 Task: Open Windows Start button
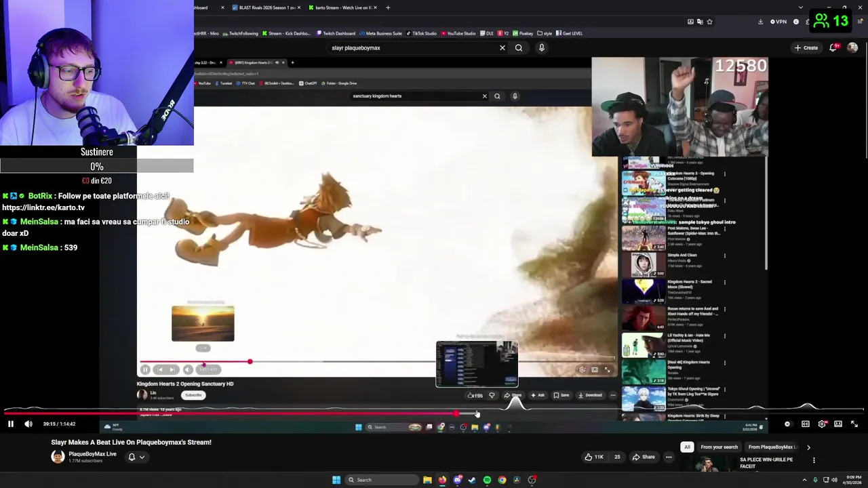336,480
